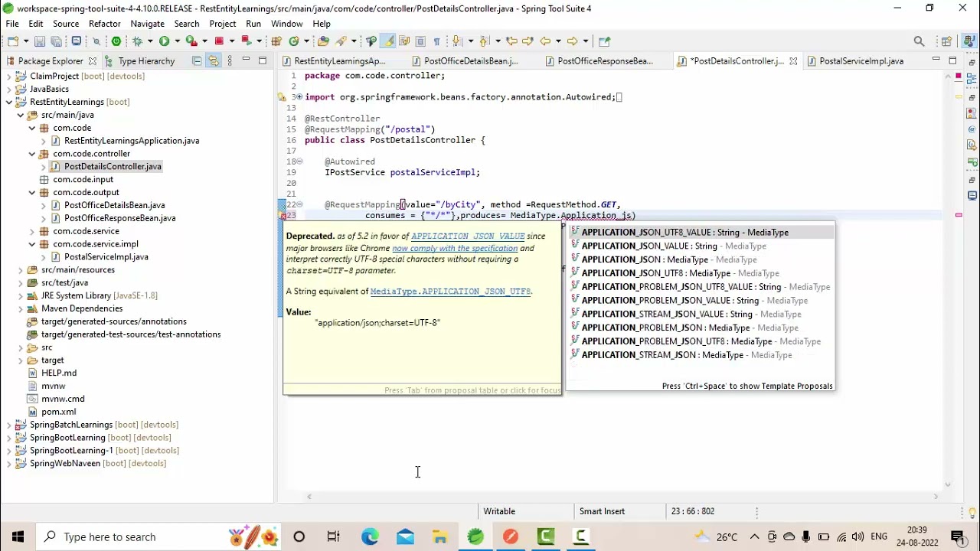The height and width of the screenshot is (551, 980).
Task: Open 'now comply with the specification' link
Action: click(x=455, y=248)
